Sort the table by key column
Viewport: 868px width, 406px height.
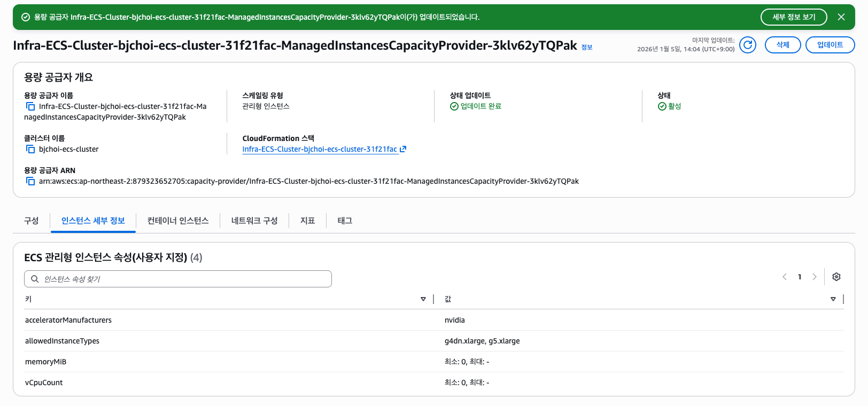(423, 299)
